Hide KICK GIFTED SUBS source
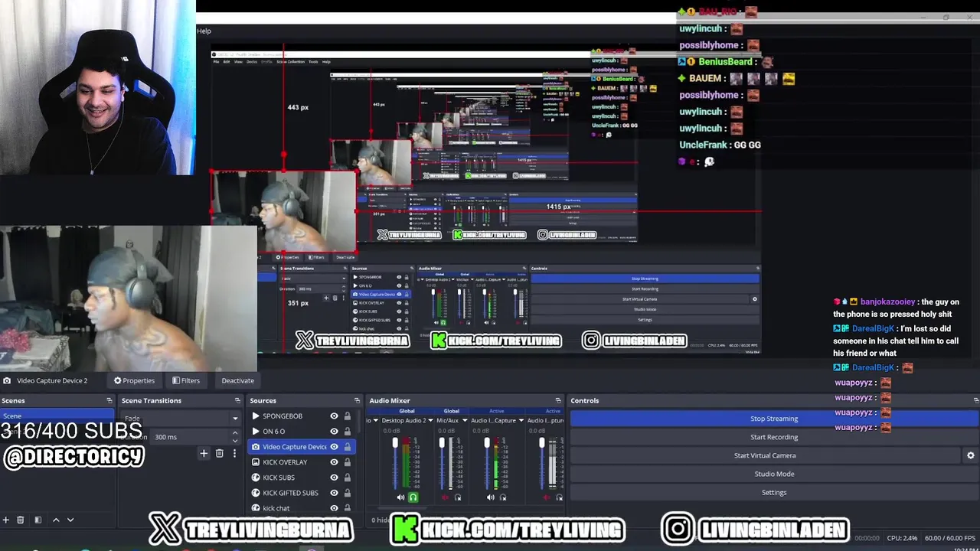The width and height of the screenshot is (980, 551). 334,493
